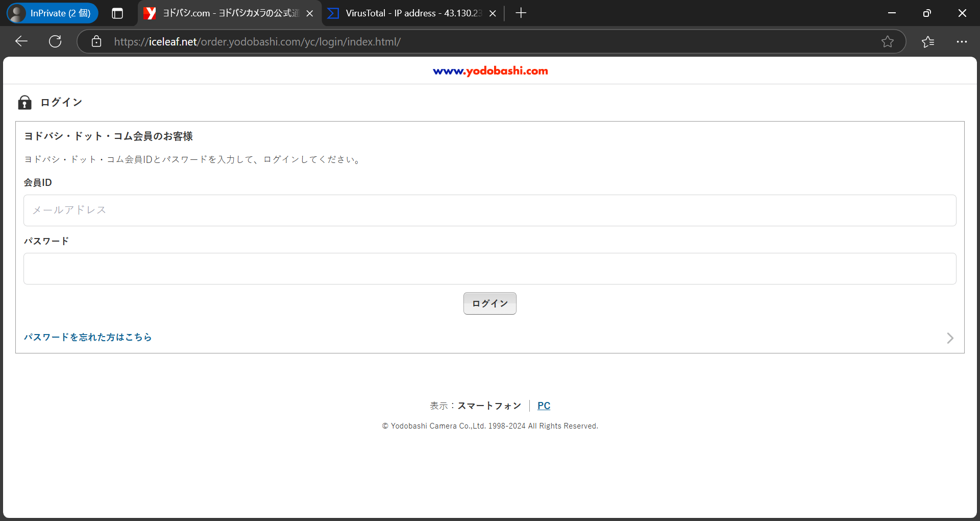Focus the パスワード input field
This screenshot has height=521, width=980.
pos(490,269)
